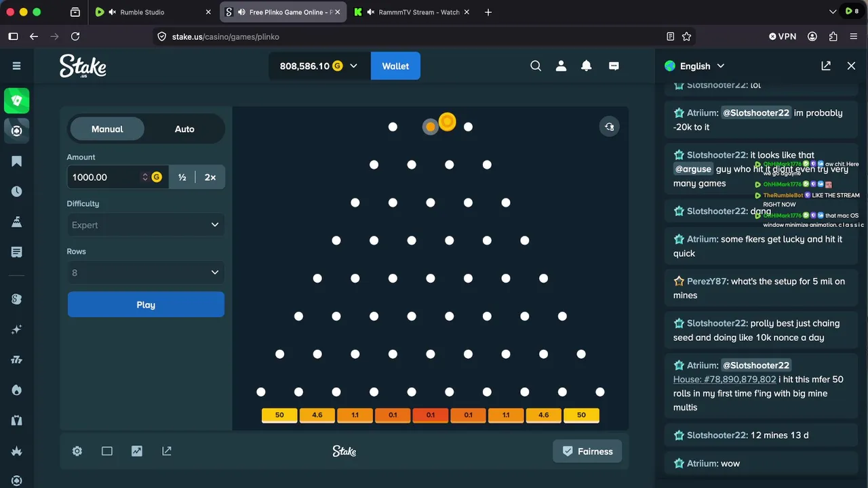Click the @arguse mention in chat
The height and width of the screenshot is (488, 868).
(x=693, y=169)
